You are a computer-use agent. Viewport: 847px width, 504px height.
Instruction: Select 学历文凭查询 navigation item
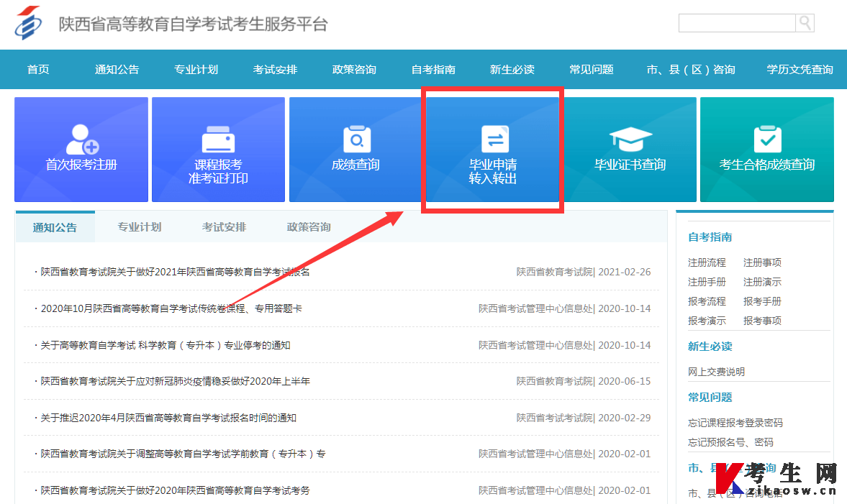[x=800, y=70]
